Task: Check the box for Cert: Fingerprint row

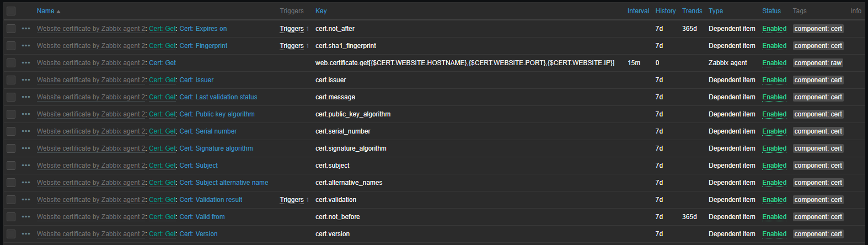Action: (11, 46)
